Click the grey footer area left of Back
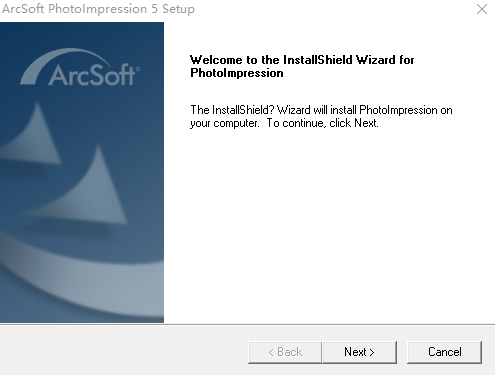Image resolution: width=495 pixels, height=375 pixels. tap(123, 352)
